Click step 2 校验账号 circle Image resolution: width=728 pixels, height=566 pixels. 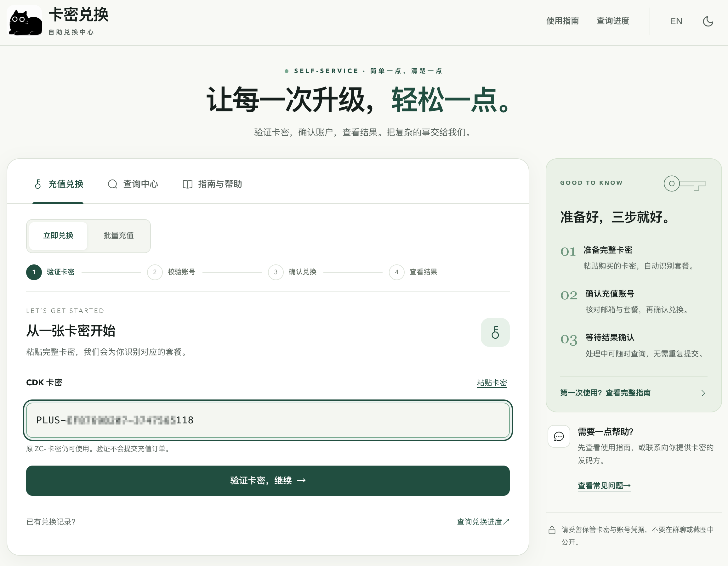pos(155,272)
